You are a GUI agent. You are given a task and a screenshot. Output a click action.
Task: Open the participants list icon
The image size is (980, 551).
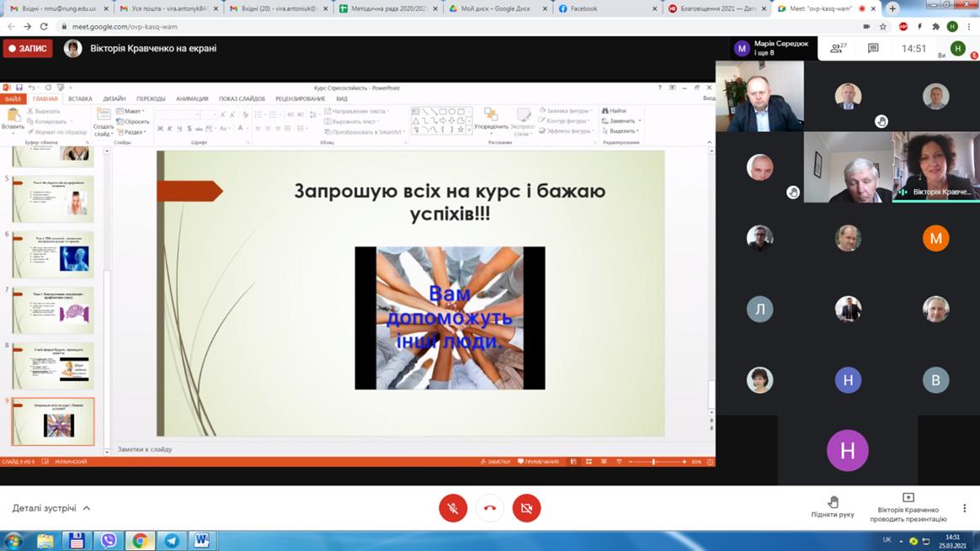[837, 49]
